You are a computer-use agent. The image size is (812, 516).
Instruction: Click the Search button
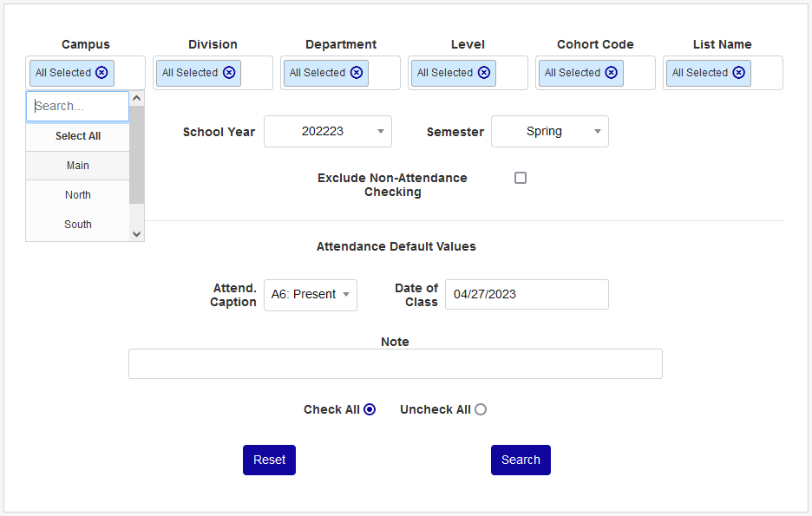[x=521, y=460]
